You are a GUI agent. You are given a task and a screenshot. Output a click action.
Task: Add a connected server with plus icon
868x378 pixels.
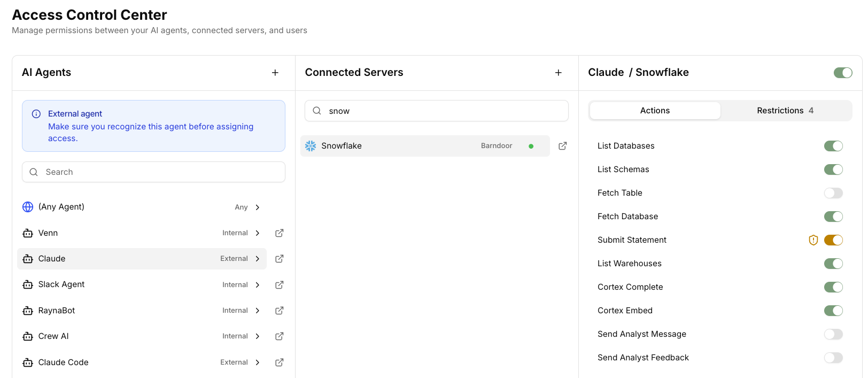(x=559, y=73)
